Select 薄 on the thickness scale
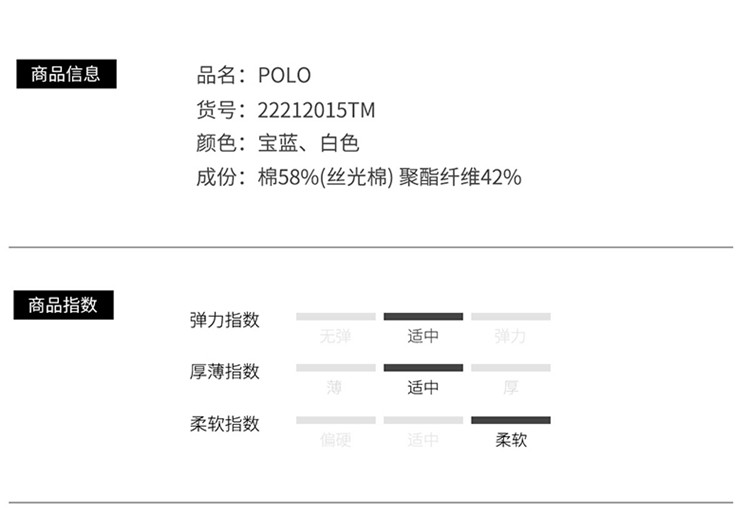The width and height of the screenshot is (750, 531). (x=335, y=388)
